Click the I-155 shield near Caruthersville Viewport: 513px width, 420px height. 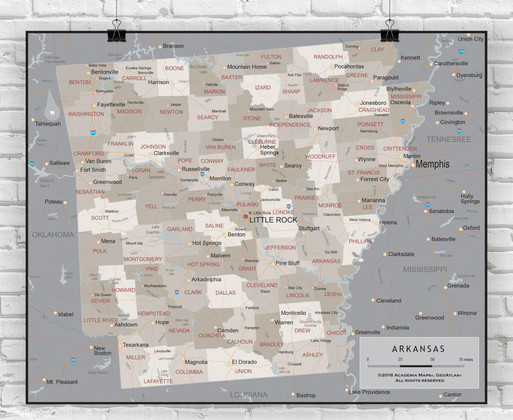(x=461, y=52)
